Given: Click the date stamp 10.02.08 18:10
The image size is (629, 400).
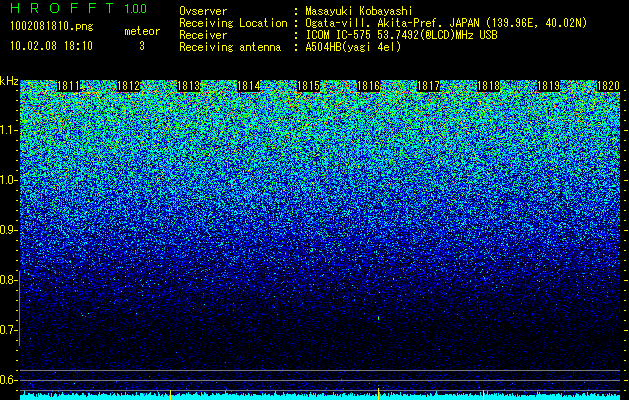Looking at the screenshot, I should pos(51,46).
